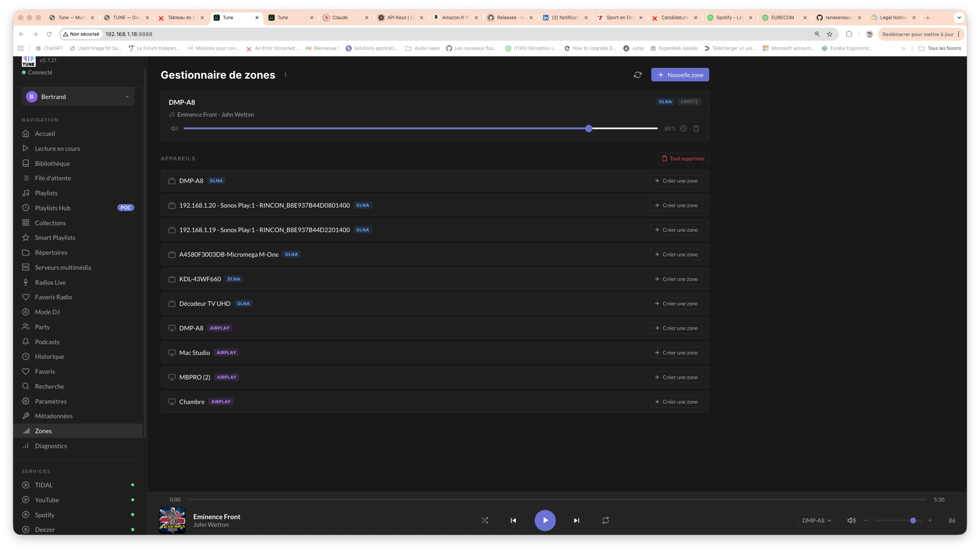Expand the Chrome tab search chevron

point(959,18)
